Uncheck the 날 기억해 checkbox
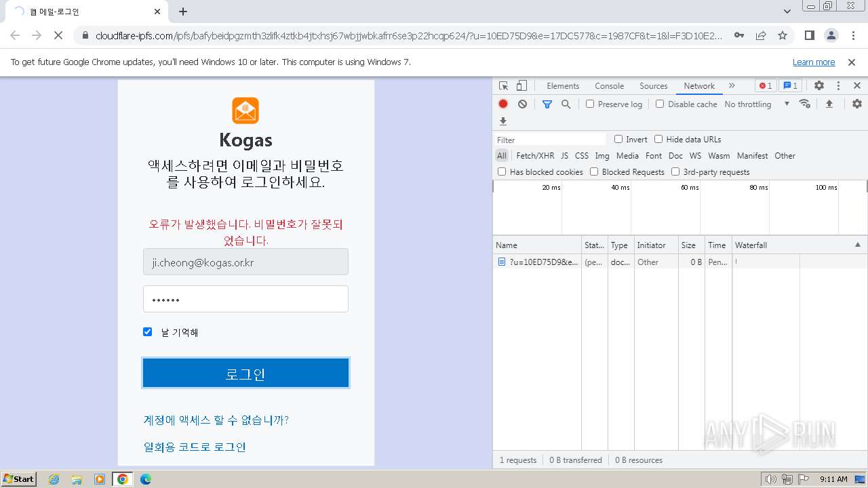This screenshot has height=488, width=868. pyautogui.click(x=147, y=332)
